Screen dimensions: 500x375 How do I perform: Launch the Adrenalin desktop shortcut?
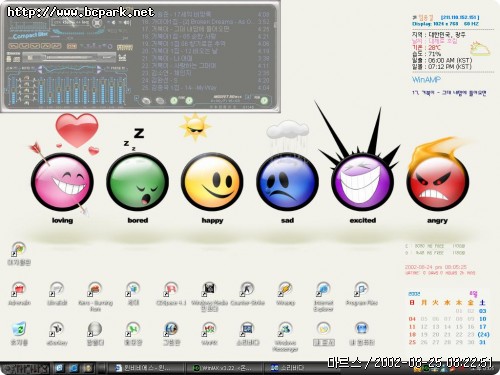click(19, 293)
